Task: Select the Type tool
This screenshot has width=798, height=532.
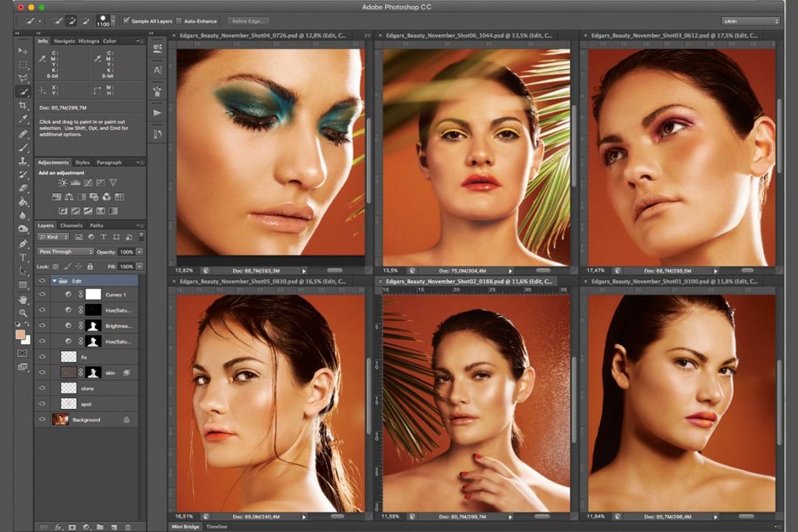Action: (23, 257)
